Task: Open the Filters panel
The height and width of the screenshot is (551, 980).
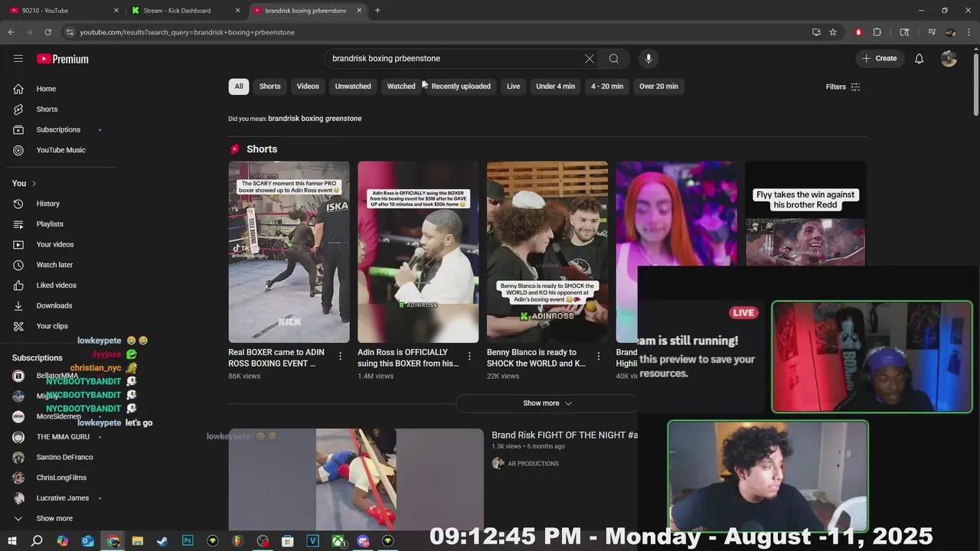Action: (x=843, y=86)
